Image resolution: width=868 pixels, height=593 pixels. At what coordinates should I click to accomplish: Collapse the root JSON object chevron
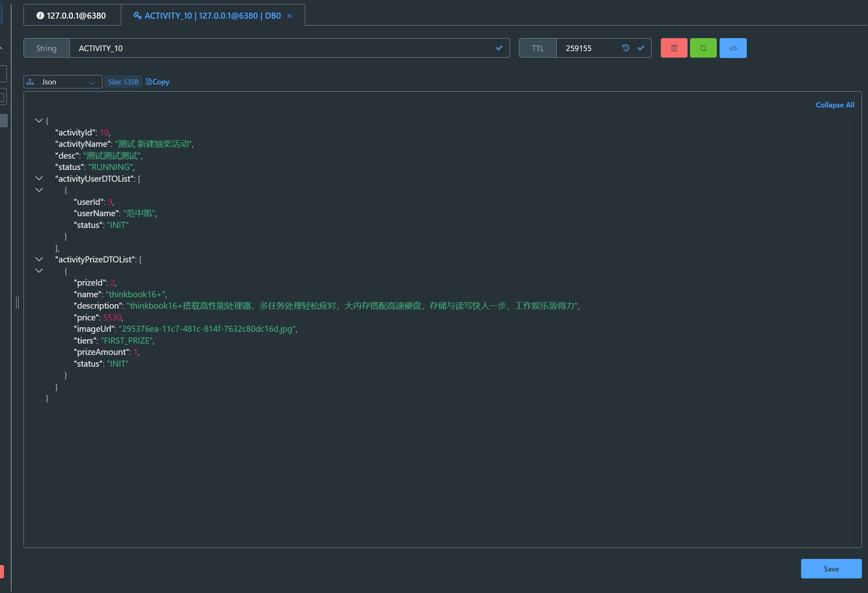[x=39, y=120]
